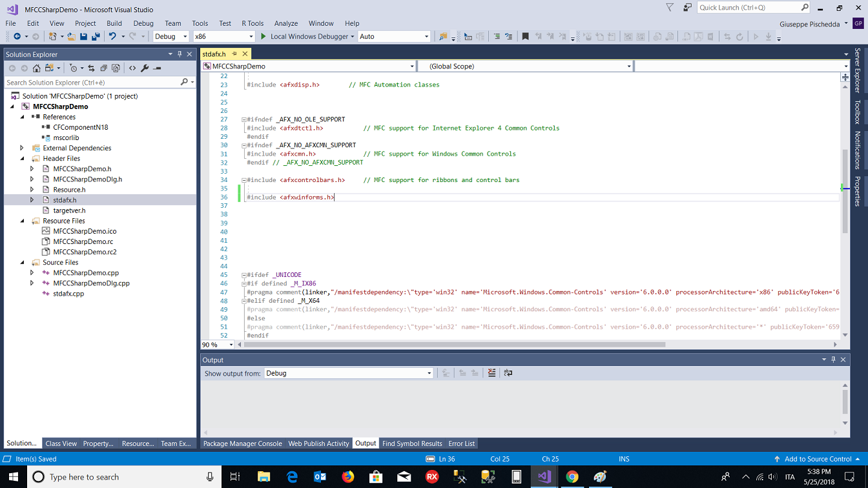Open MFCCSharpDemo project scope dropdown

tap(309, 66)
